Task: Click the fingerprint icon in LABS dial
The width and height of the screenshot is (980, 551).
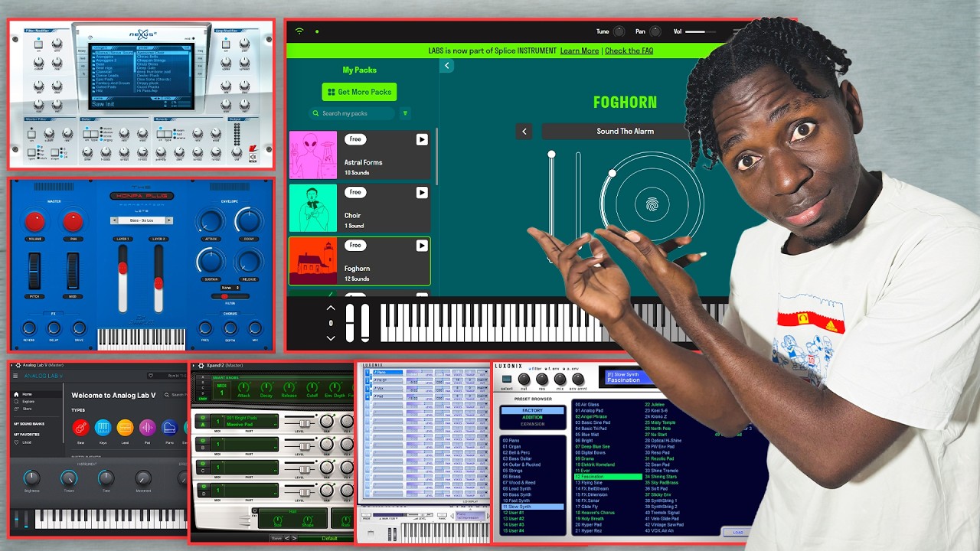Action: pyautogui.click(x=652, y=205)
